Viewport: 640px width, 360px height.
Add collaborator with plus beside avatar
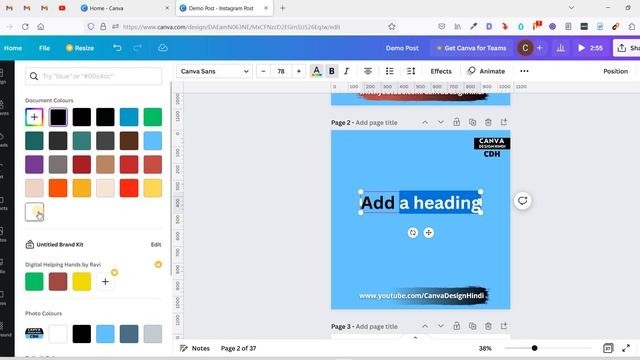click(539, 48)
